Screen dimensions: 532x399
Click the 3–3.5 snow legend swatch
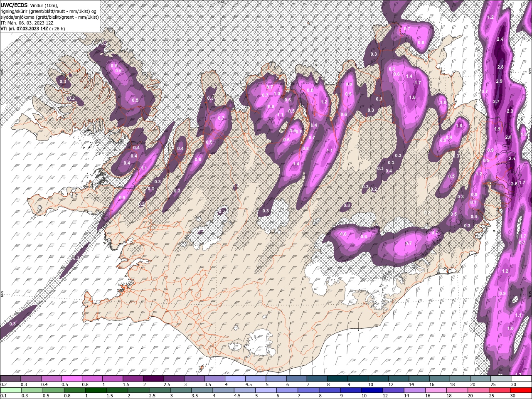tap(194, 379)
